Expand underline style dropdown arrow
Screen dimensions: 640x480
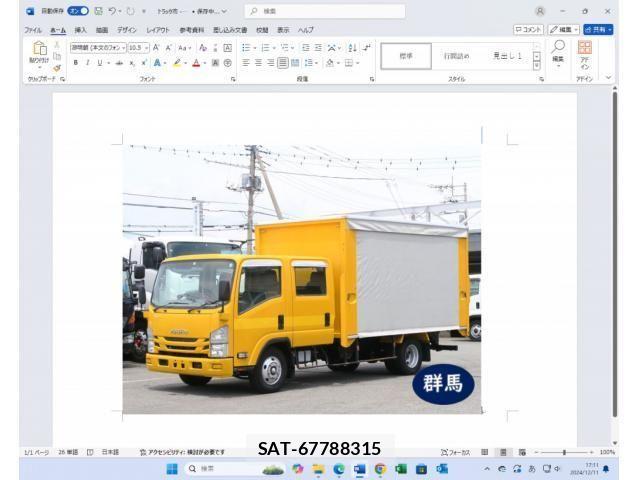pos(108,63)
